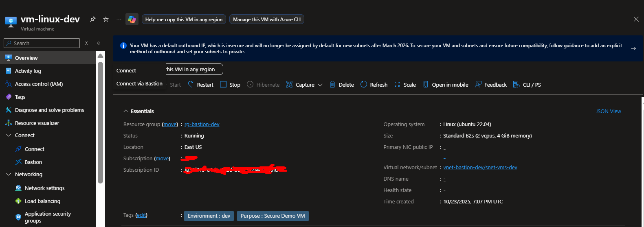Collapse the Connect sidebar group
This screenshot has width=644, height=227.
(x=9, y=135)
